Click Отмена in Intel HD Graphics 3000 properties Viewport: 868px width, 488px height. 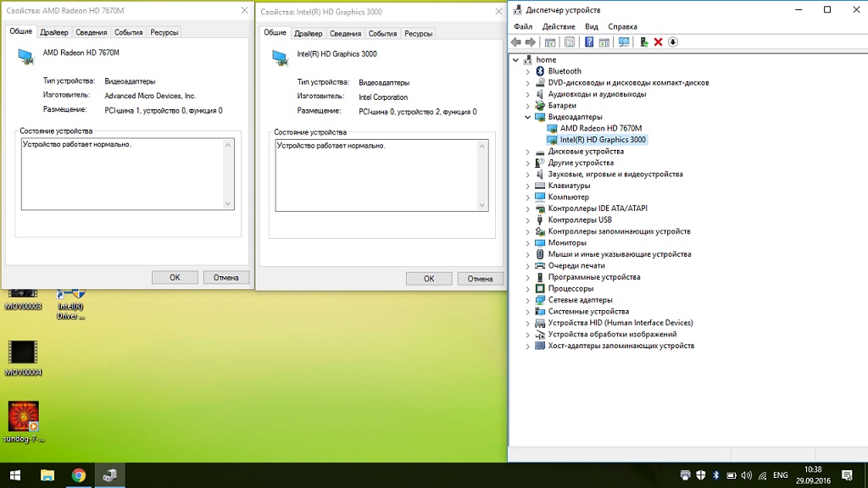(481, 279)
